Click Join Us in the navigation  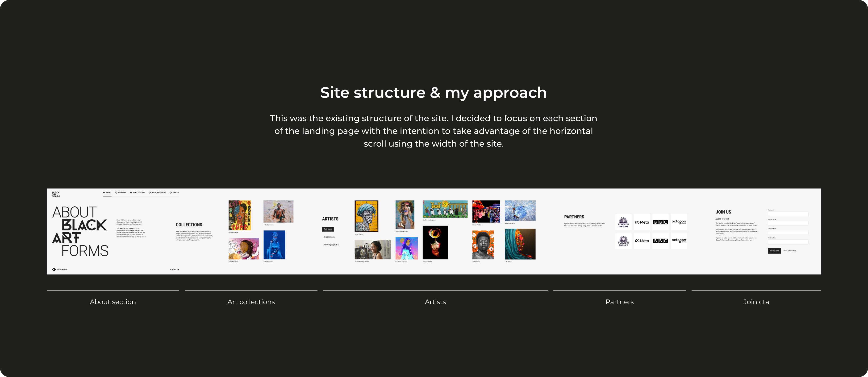(x=175, y=193)
